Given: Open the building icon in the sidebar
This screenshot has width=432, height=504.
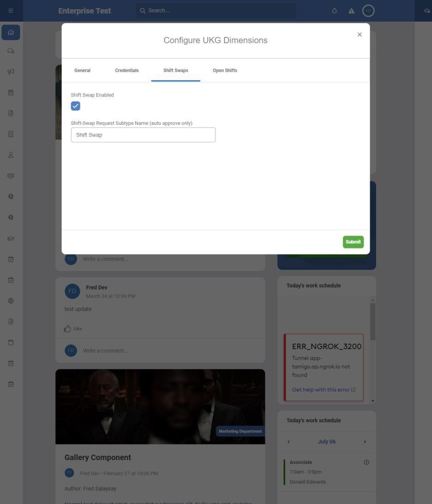Looking at the screenshot, I should tap(11, 134).
